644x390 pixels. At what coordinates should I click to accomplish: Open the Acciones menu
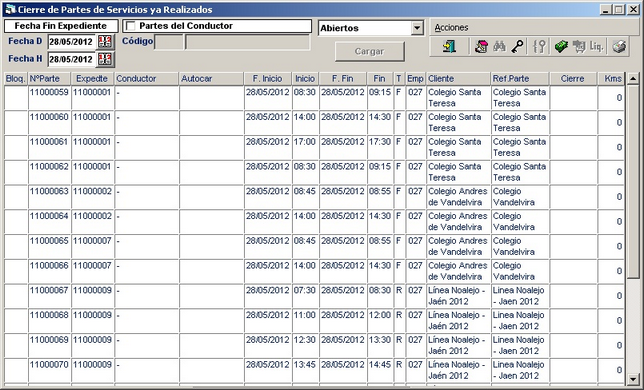coord(451,28)
